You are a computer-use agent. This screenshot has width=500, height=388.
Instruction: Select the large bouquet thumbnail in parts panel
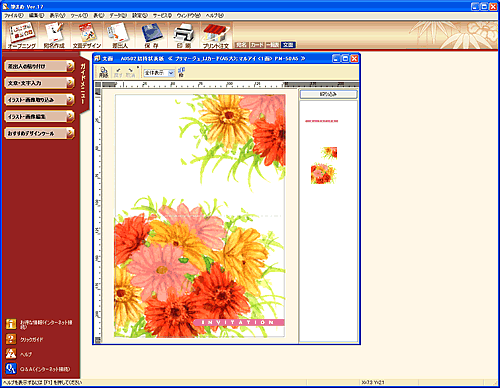click(x=323, y=174)
